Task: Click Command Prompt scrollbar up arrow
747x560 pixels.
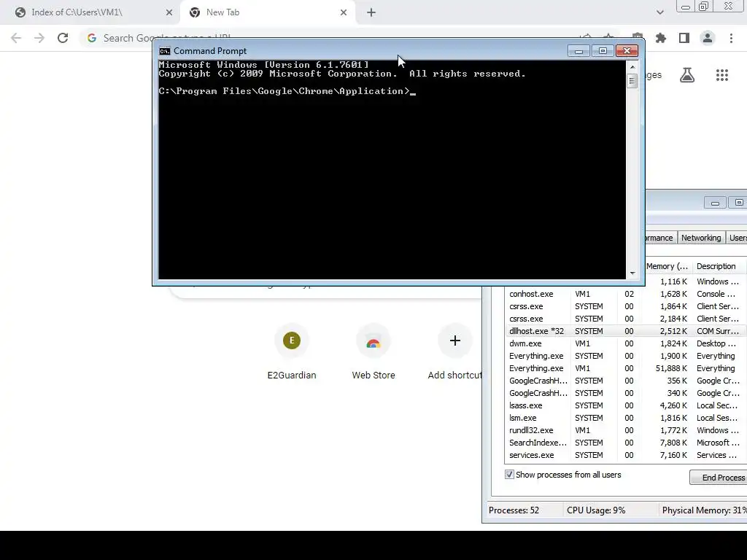Action: coord(632,67)
